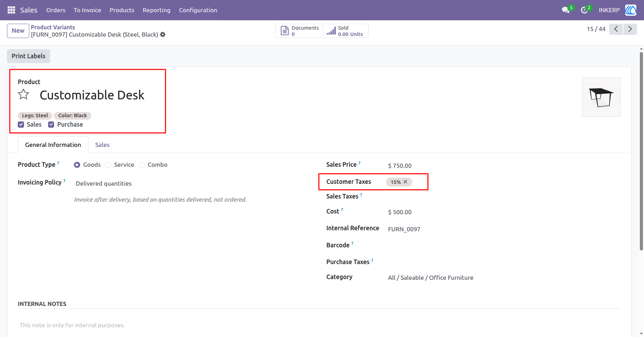Open the activities clock icon

[584, 10]
